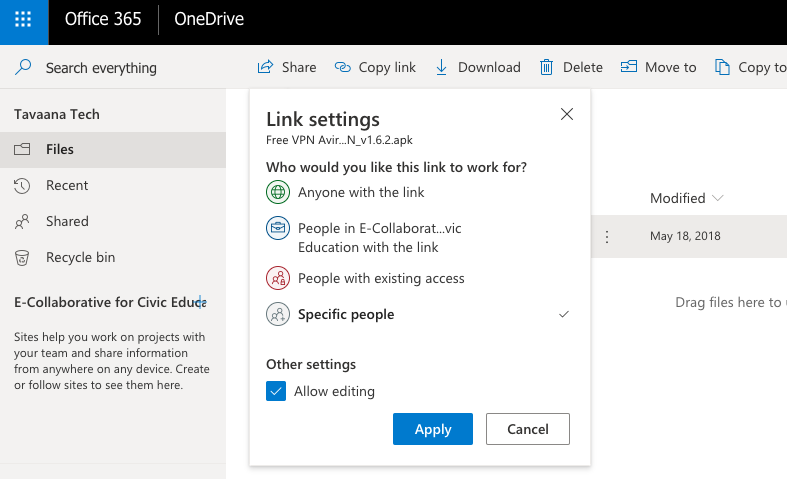
Task: Toggle the Allow editing checkbox
Action: [276, 391]
